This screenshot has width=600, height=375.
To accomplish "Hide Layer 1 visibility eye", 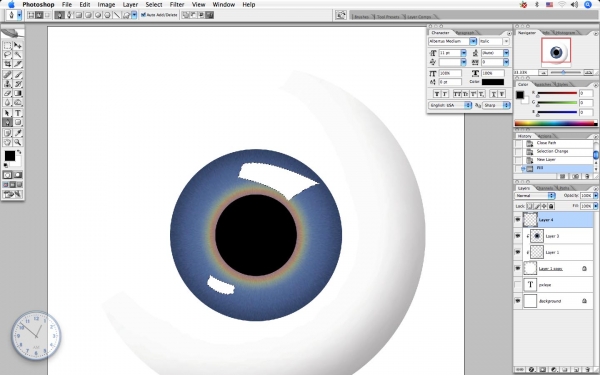I will [x=518, y=252].
